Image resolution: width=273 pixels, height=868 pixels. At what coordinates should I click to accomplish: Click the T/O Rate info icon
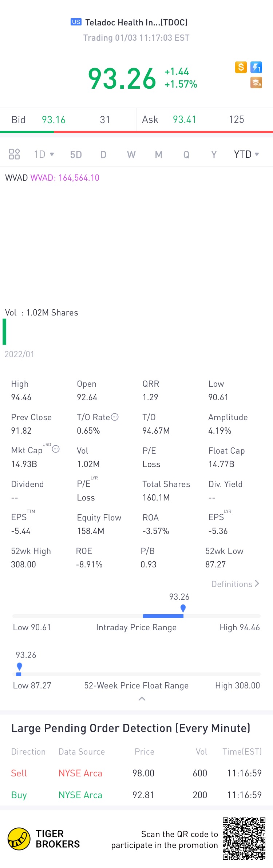[115, 417]
